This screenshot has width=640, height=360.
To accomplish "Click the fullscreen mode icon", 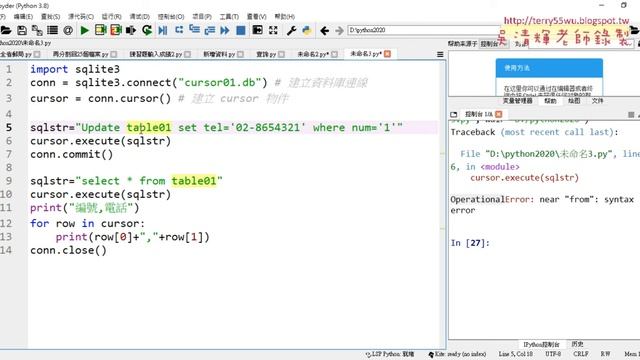I will coord(273,30).
